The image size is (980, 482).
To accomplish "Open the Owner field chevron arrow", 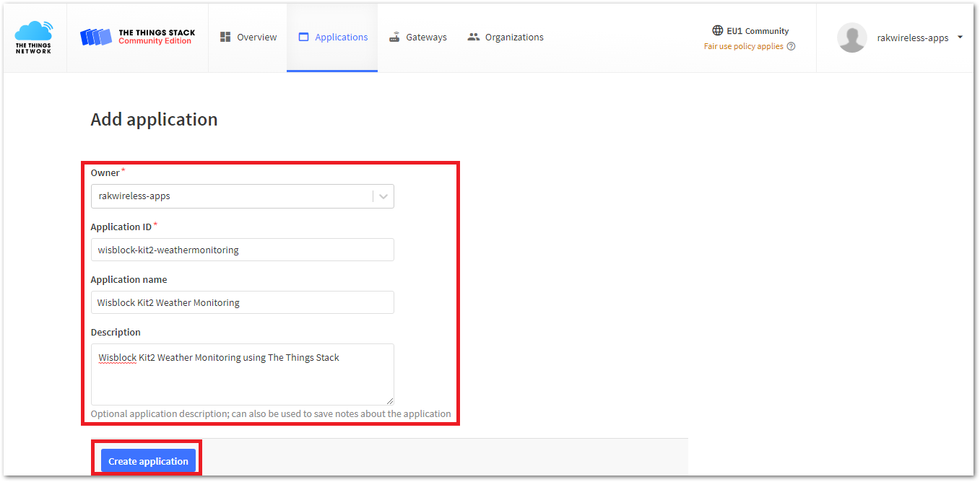I will pos(383,196).
